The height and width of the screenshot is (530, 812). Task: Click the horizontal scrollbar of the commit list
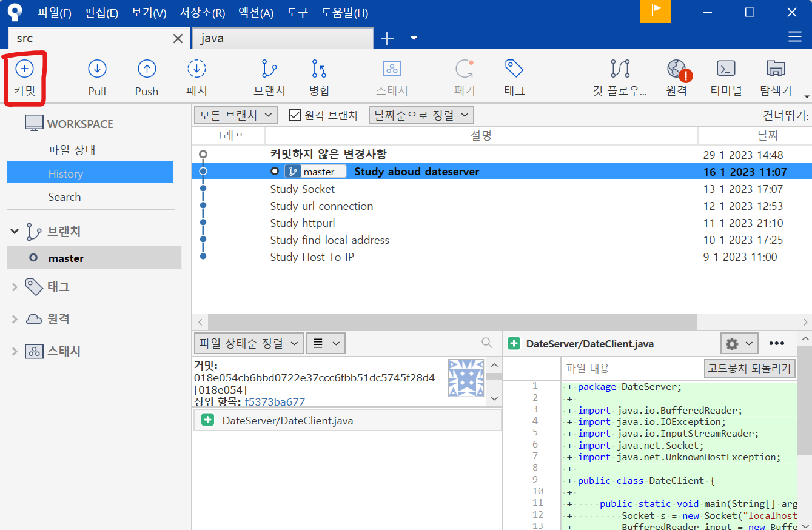click(452, 322)
